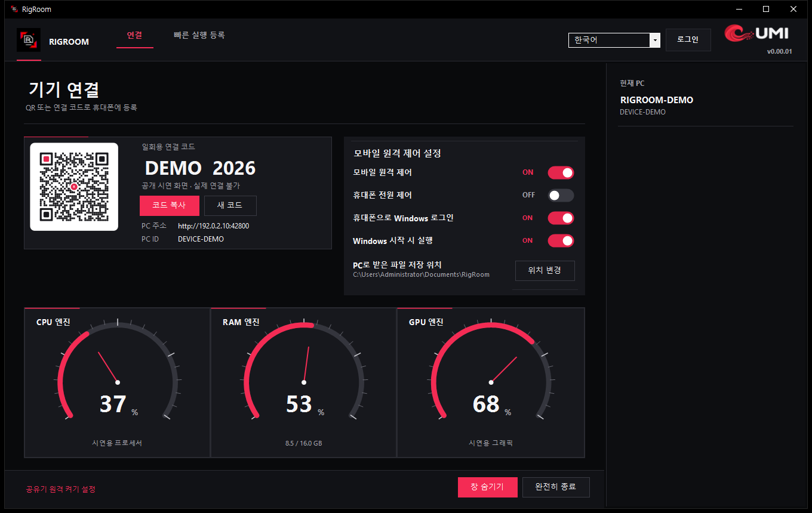The height and width of the screenshot is (513, 812).
Task: Click the version label v0.00.01
Action: coord(779,51)
